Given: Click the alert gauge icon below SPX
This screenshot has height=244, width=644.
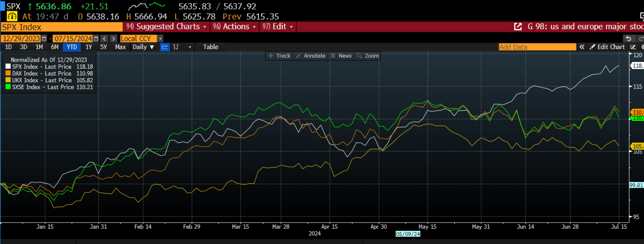Looking at the screenshot, I should [x=12, y=16].
